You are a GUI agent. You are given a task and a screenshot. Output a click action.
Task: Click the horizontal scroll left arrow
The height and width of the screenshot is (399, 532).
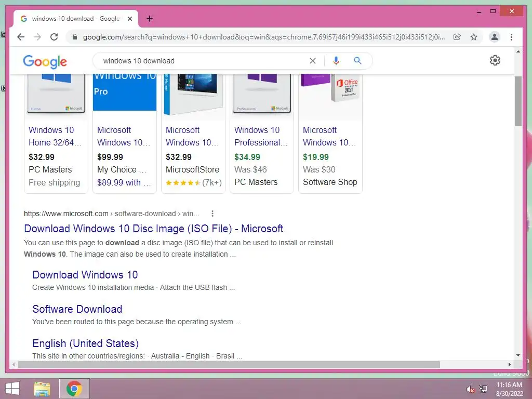coord(14,364)
